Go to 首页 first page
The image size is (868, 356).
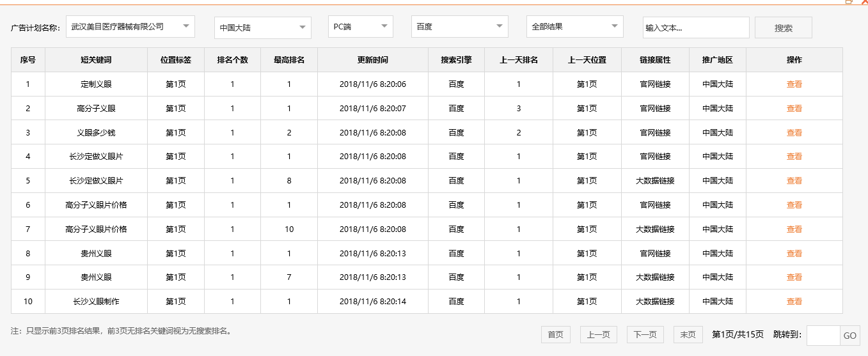[x=555, y=334]
